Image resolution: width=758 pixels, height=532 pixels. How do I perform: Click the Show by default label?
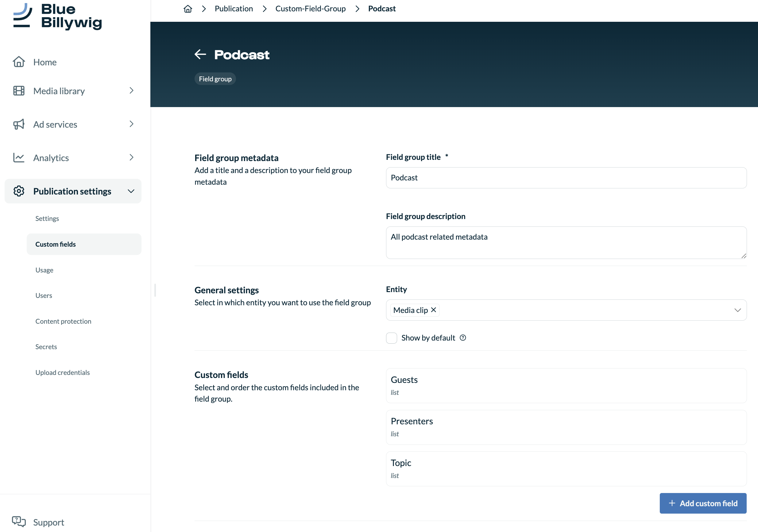[x=428, y=337]
